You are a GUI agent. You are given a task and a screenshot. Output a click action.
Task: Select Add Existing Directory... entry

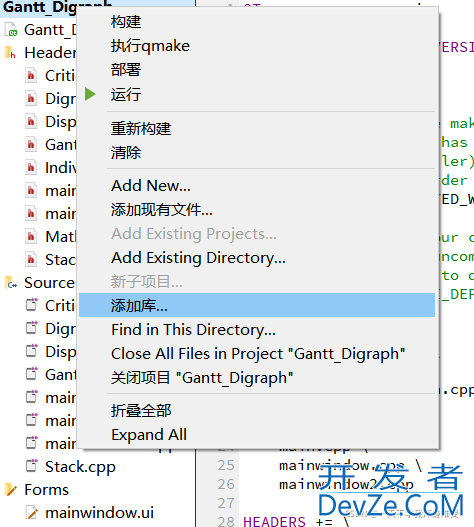[198, 258]
